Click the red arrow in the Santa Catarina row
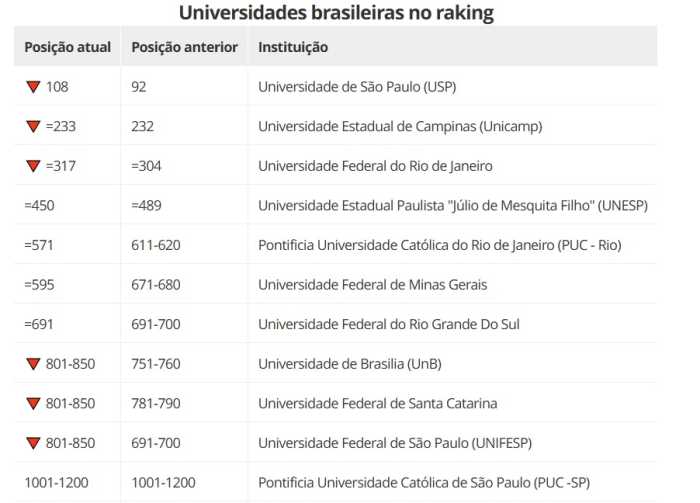Screen dimensions: 700x503 [x=33, y=403]
